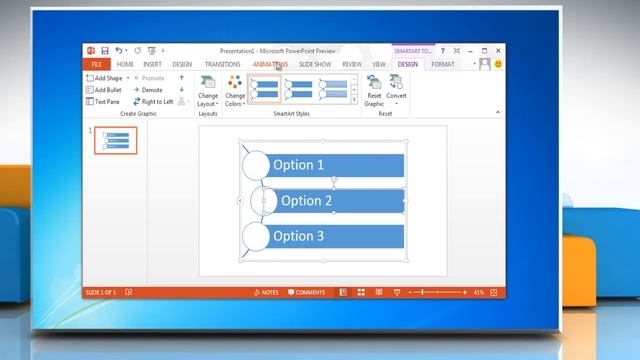This screenshot has width=640, height=360.
Task: Expand the Add Shape dropdown arrow
Action: coord(128,78)
